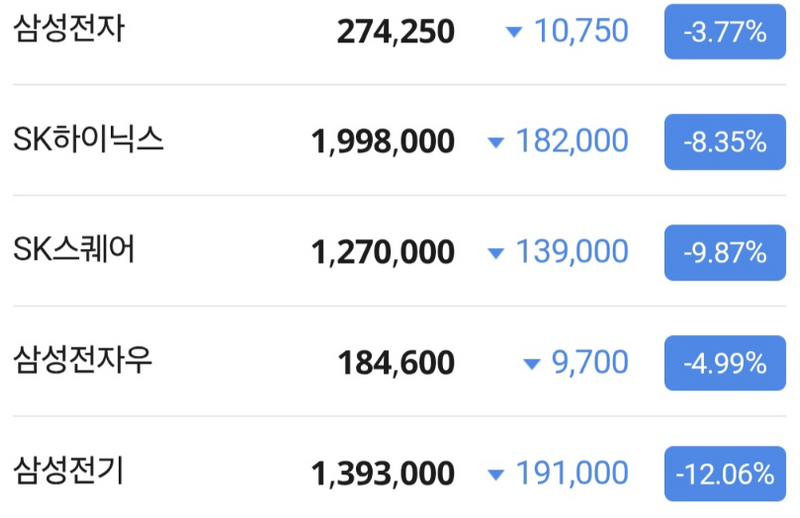Screen dimensions: 800x518
Task: Open the 삼성전자우 stock name
Action: tap(83, 360)
